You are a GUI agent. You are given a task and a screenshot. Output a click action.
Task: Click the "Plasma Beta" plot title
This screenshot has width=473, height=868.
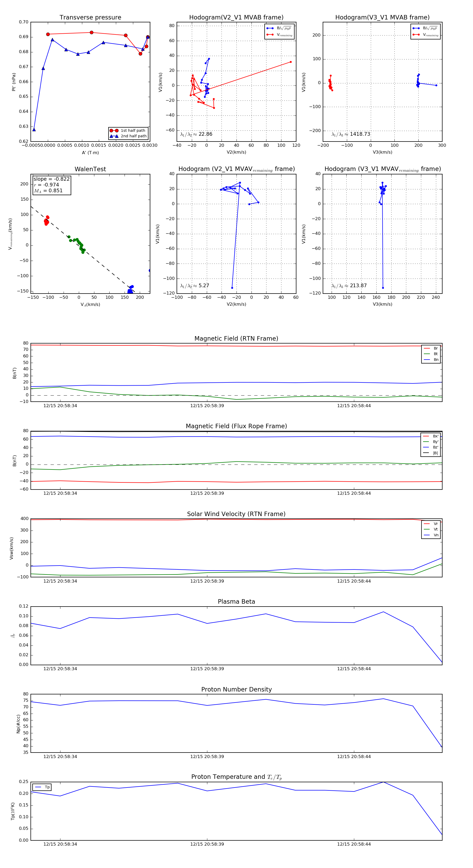(x=236, y=602)
